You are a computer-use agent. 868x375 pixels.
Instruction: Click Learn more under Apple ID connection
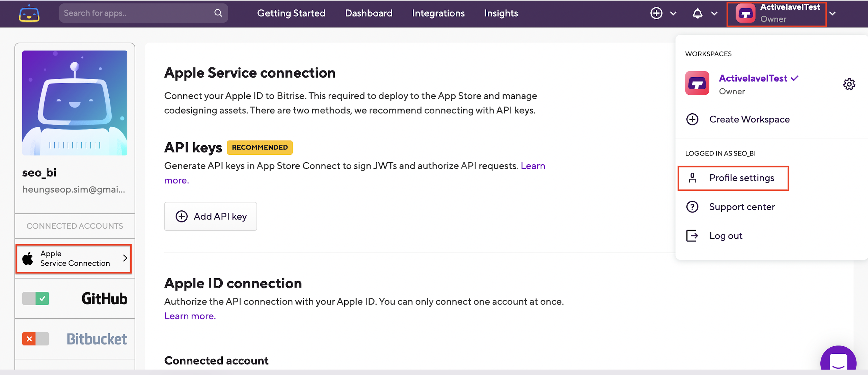(x=190, y=316)
